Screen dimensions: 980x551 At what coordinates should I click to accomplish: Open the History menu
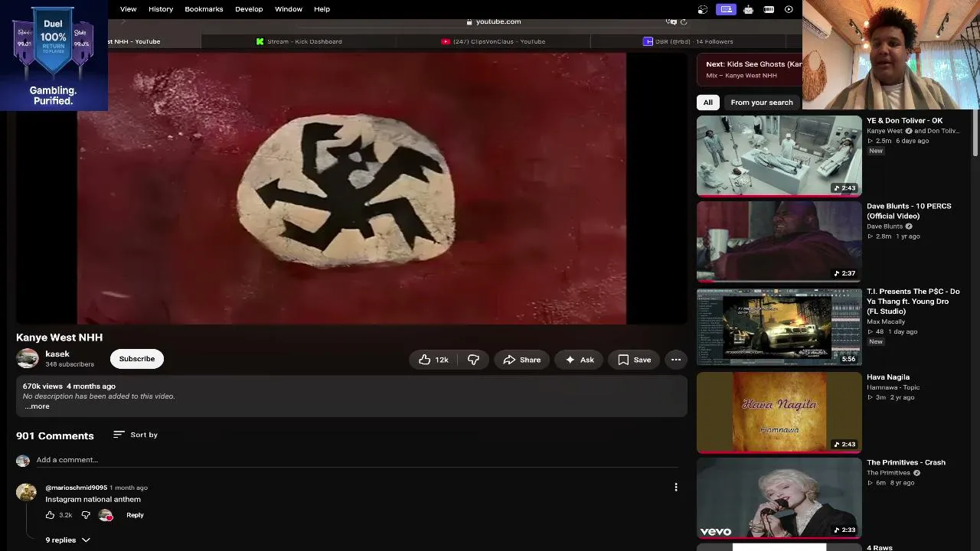point(161,9)
